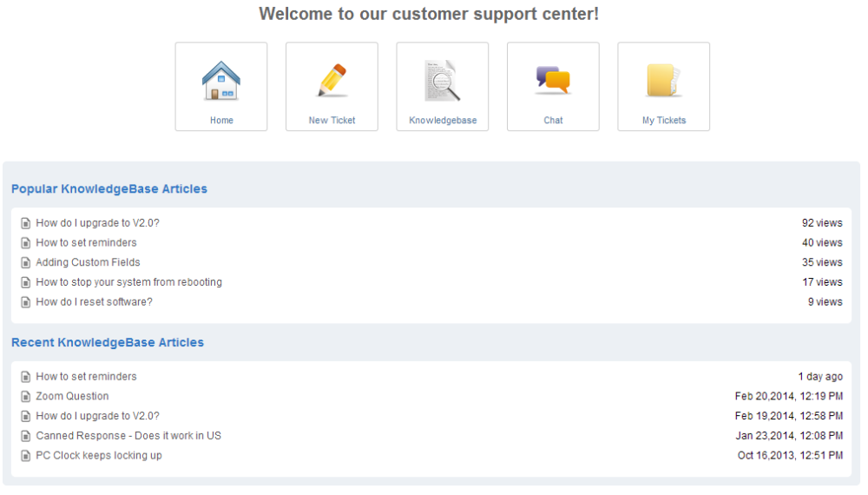Click document icon beside PC Clock keeps locking up
The width and height of the screenshot is (868, 495).
(25, 456)
